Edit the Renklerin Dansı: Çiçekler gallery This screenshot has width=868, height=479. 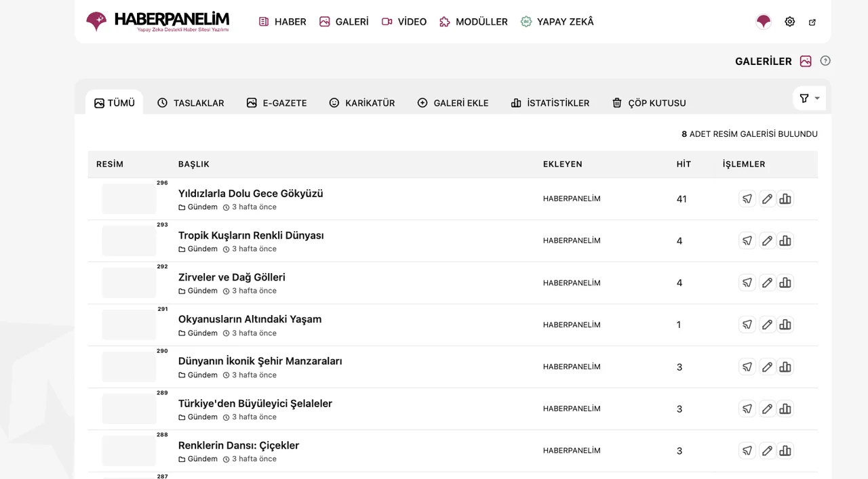point(767,451)
